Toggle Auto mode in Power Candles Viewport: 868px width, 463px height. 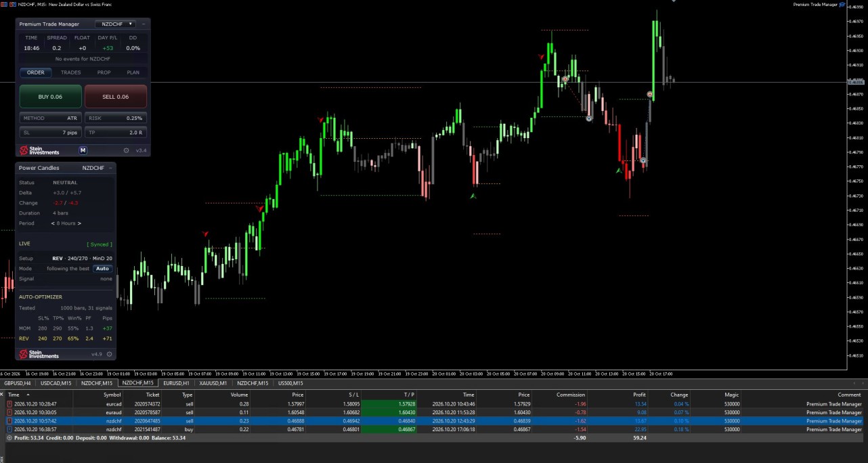(102, 269)
